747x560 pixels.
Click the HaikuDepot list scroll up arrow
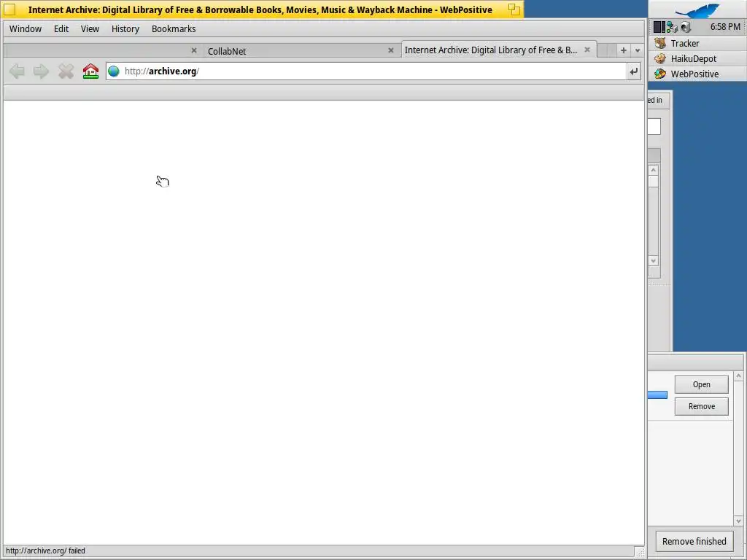653,170
